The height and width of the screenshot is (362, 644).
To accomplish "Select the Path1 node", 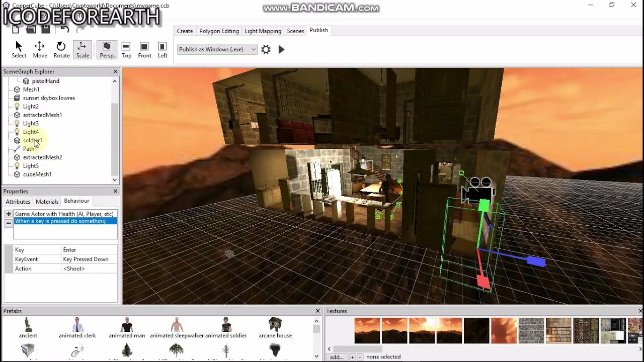I will click(x=29, y=149).
